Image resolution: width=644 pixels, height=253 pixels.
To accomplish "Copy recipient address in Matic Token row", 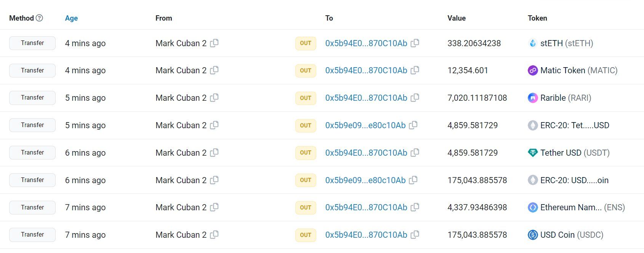I will click(415, 70).
